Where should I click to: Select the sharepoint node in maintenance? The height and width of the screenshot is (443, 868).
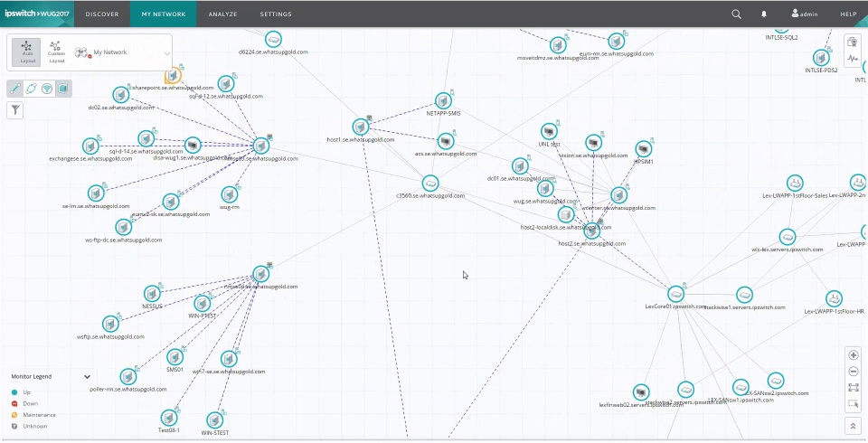tap(174, 76)
